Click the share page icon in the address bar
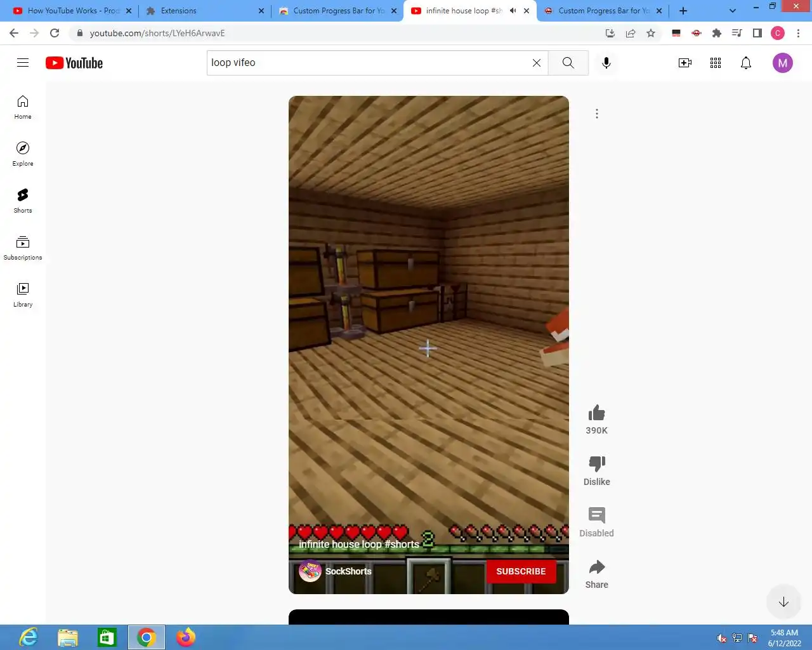Viewport: 812px width, 650px height. click(x=631, y=33)
